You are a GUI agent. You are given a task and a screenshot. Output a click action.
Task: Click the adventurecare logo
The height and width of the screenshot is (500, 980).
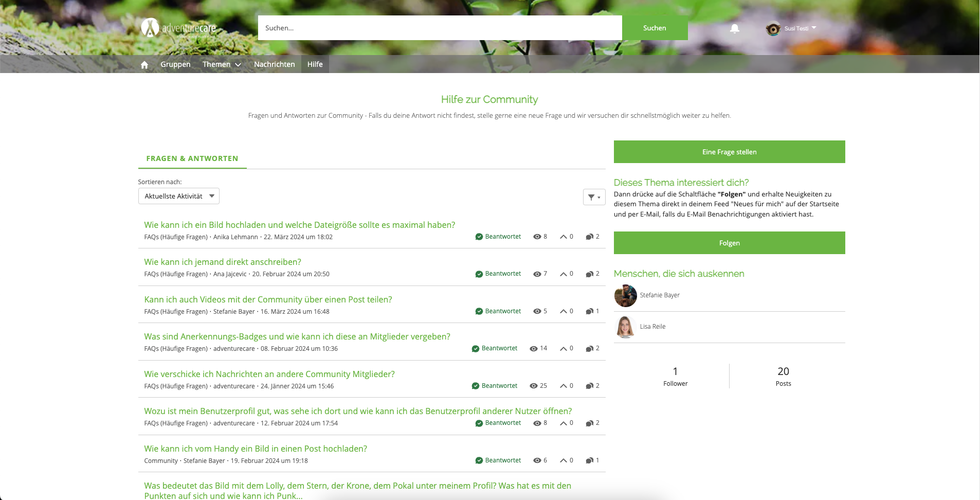[178, 28]
